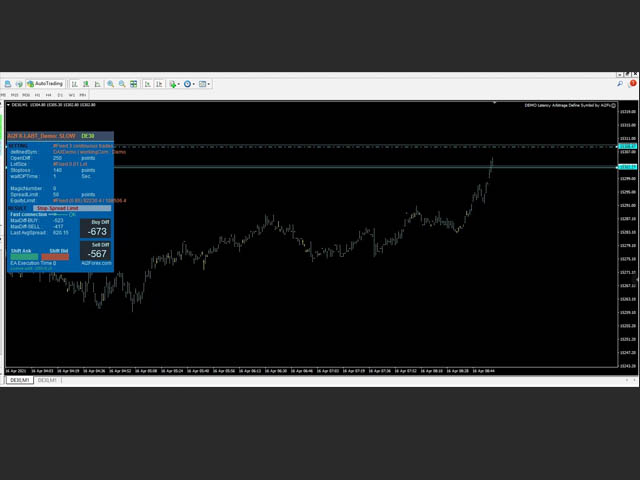
Task: Open the Market Watch icon left of AutoTrading
Action: (x=19, y=84)
